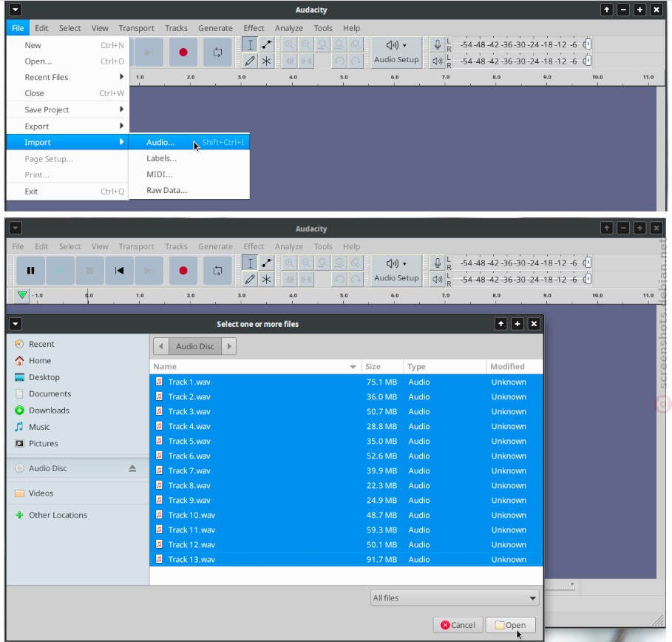
Task: Adjust playback level slider in upper window
Action: (588, 61)
